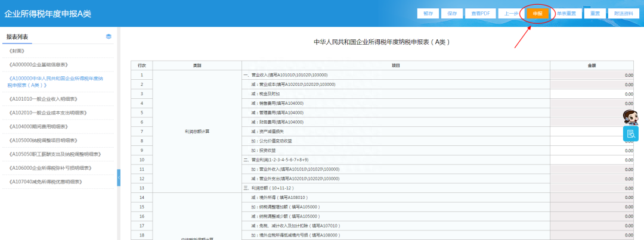Click the blue document search floating icon
Image resolution: width=644 pixels, height=240 pixels.
click(631, 134)
